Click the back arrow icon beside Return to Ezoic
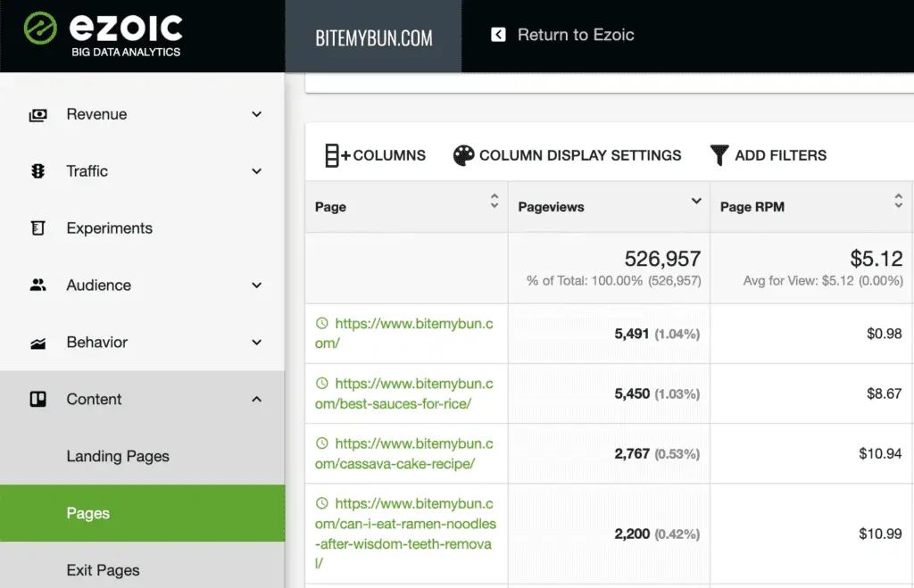This screenshot has width=914, height=588. [498, 35]
